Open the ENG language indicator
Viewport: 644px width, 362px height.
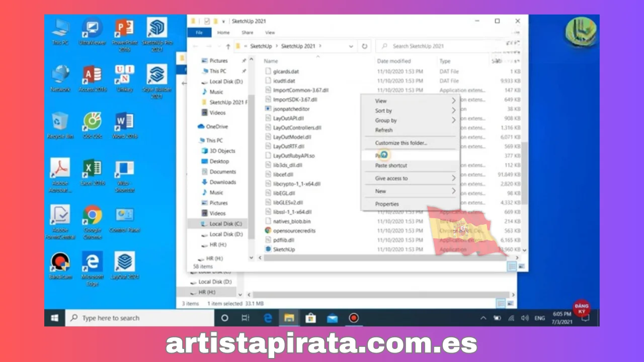[x=539, y=318]
